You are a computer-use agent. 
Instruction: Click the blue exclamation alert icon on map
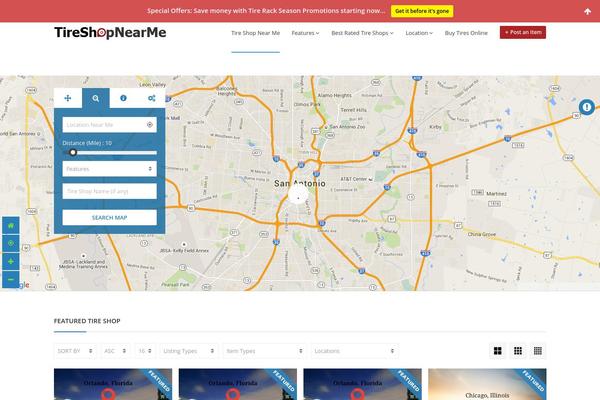pyautogui.click(x=587, y=107)
